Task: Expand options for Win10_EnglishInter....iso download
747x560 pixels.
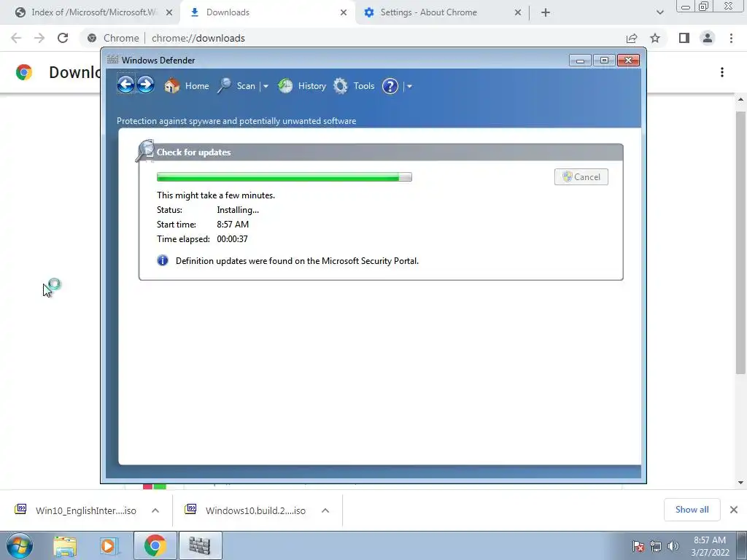Action: pos(155,510)
